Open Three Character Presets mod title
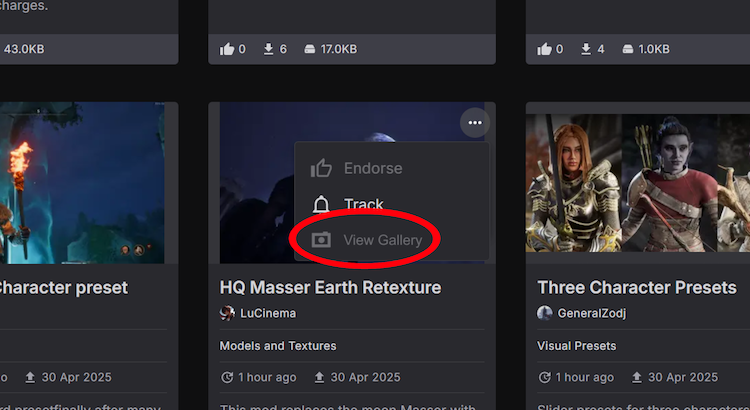This screenshot has width=750, height=410. pos(637,288)
